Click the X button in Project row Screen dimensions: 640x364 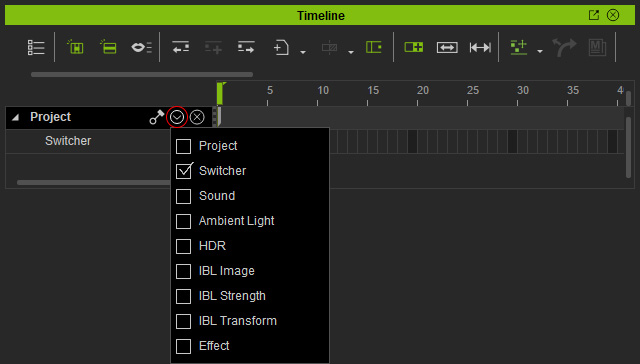pos(197,118)
